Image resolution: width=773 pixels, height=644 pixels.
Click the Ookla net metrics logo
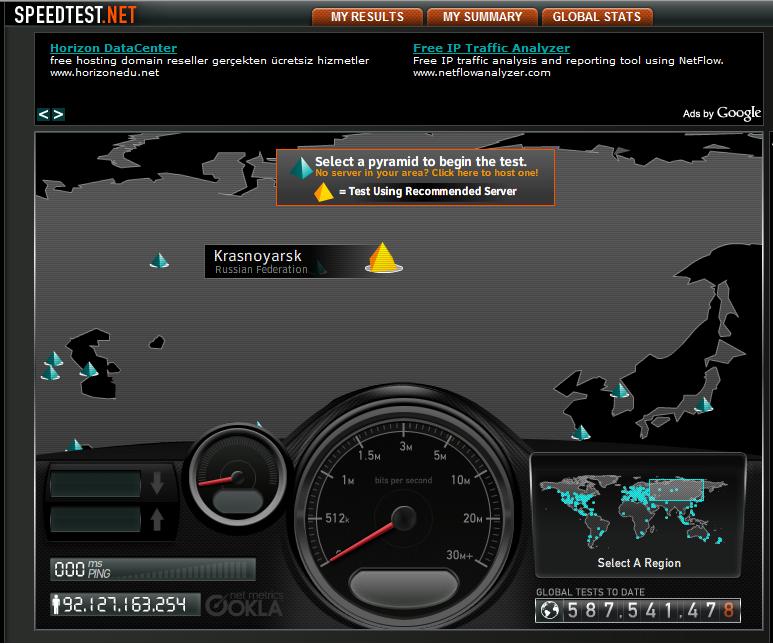click(x=243, y=603)
